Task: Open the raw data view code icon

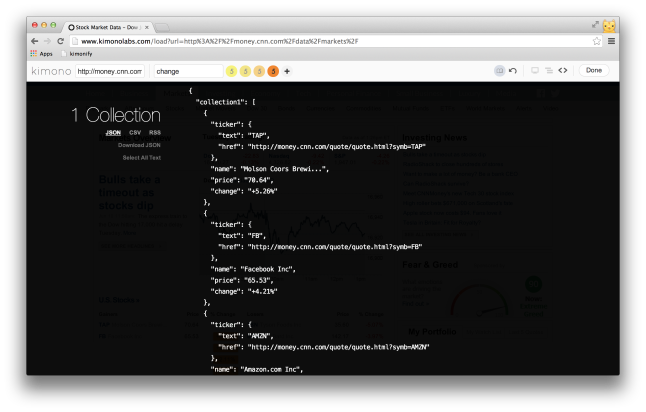Action: click(563, 71)
